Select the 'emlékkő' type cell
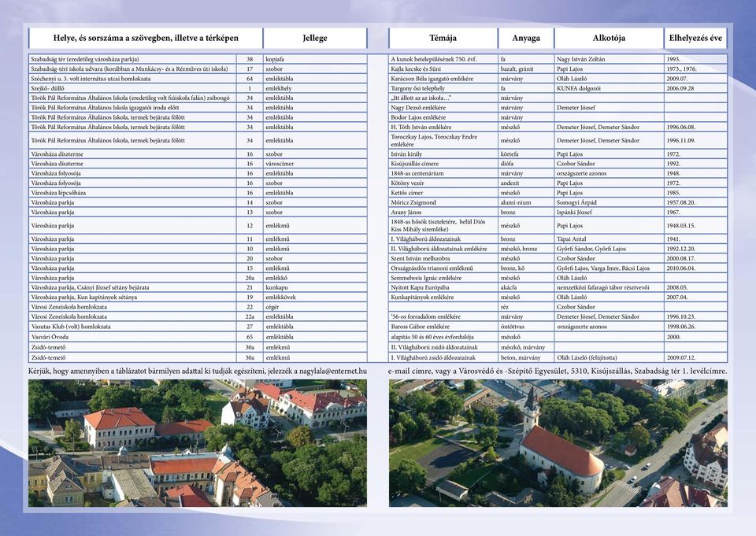 click(x=315, y=278)
